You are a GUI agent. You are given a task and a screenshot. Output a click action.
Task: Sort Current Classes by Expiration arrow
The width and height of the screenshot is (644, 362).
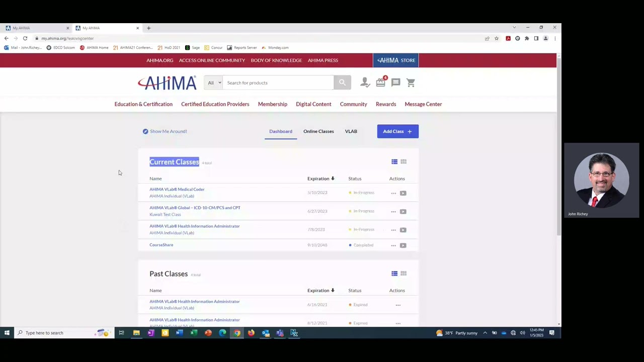(333, 178)
